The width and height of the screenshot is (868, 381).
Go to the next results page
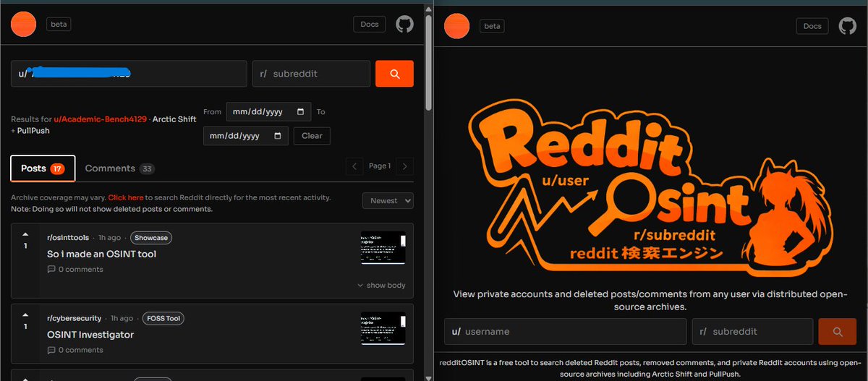click(x=405, y=166)
